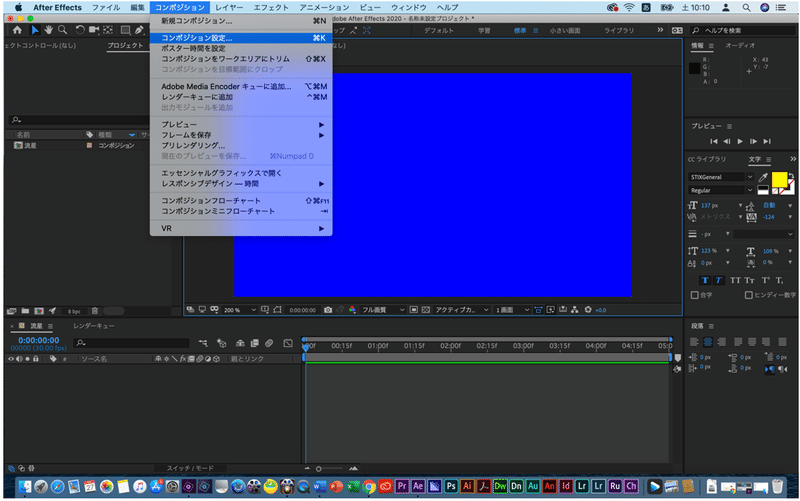Screen dimensions: 800x501
Task: Toggle All Caps (TT) text style
Action: tap(735, 280)
